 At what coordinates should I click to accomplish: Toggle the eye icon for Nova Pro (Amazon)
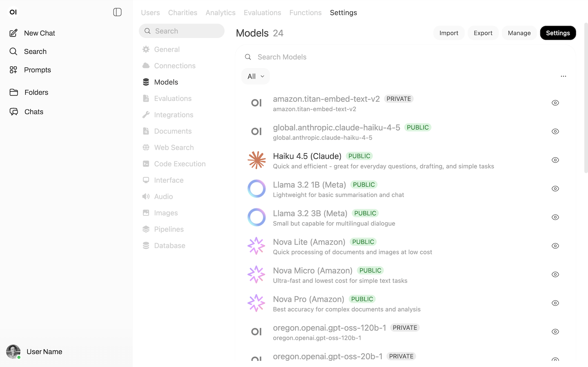tap(555, 303)
